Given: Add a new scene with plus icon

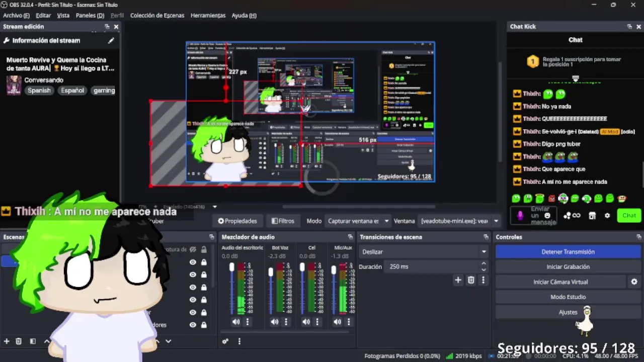Looking at the screenshot, I should pyautogui.click(x=7, y=341).
